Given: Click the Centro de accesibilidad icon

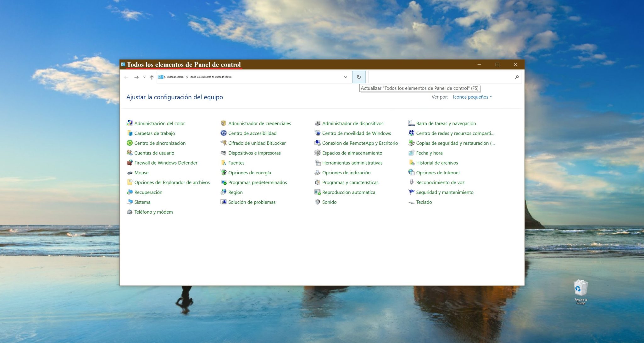Looking at the screenshot, I should pos(224,133).
